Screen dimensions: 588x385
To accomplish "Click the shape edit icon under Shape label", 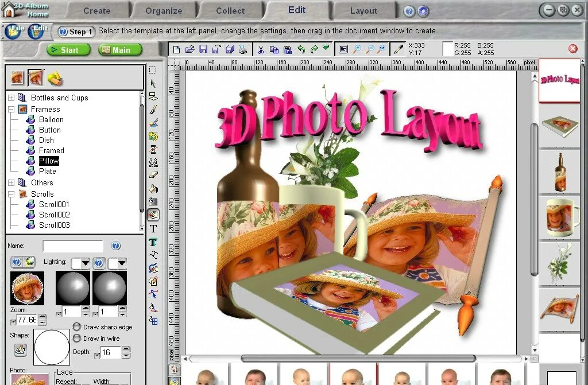I will 20,350.
